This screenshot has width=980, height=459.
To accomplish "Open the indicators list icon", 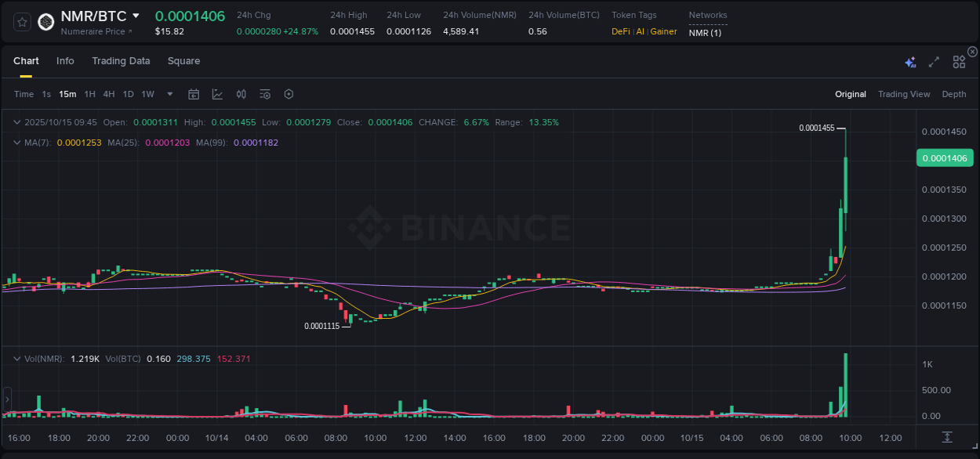I will pos(264,94).
